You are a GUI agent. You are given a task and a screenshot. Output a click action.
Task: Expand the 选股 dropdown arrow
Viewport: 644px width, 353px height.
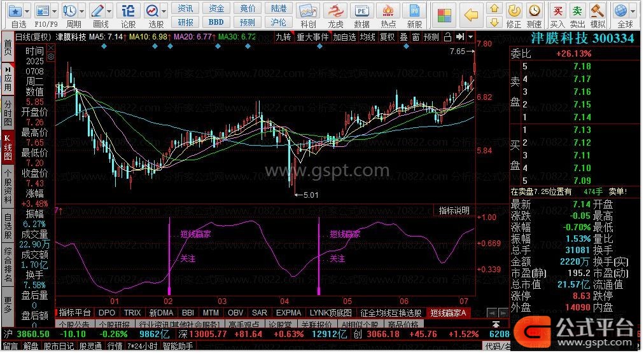click(x=164, y=11)
